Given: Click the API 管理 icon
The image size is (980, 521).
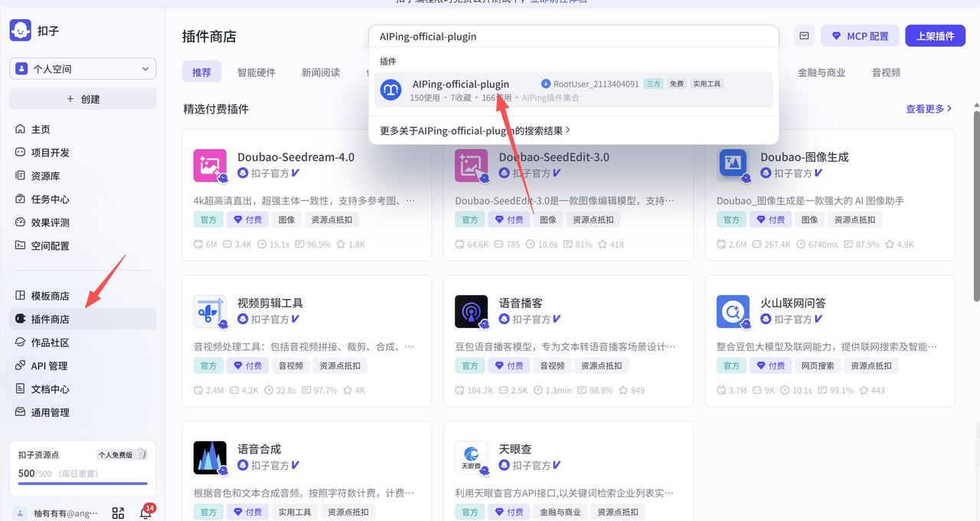Looking at the screenshot, I should 21,365.
